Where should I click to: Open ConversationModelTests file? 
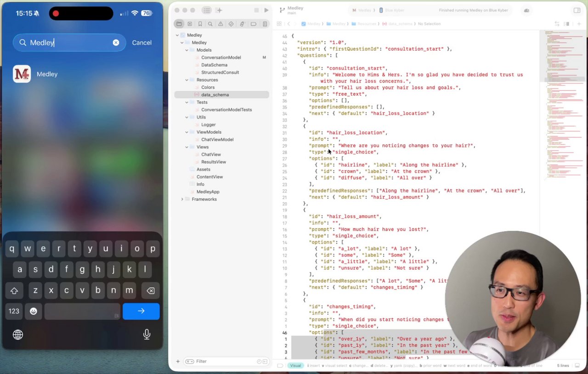click(226, 110)
